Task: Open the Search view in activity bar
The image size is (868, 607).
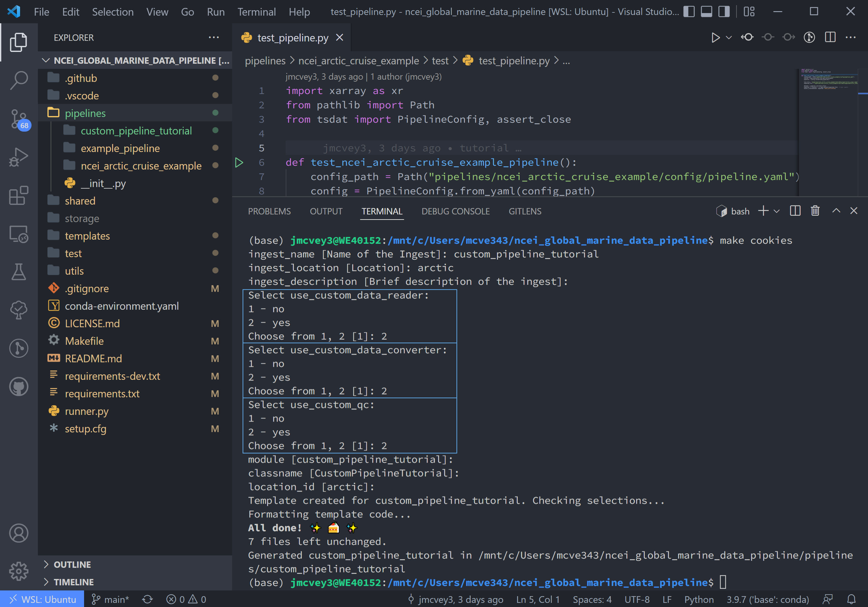Action: 19,80
